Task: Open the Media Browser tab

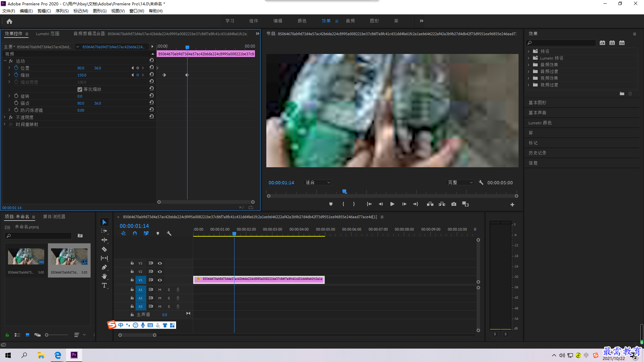Action: [54, 217]
